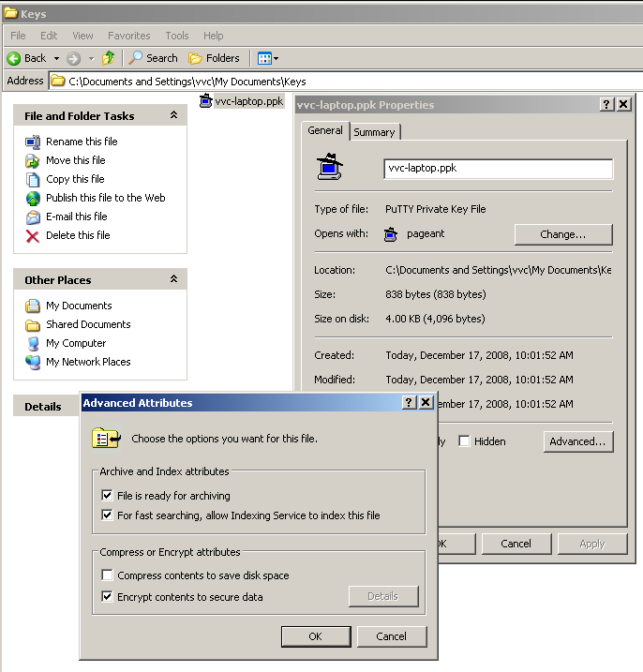The image size is (643, 672).
Task: Open My Computer from Other Places
Action: pyautogui.click(x=33, y=343)
